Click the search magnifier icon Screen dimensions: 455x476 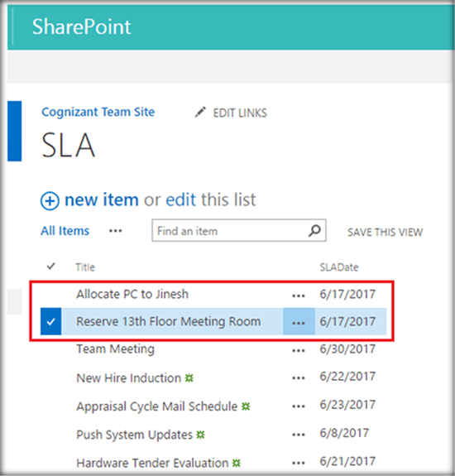314,231
